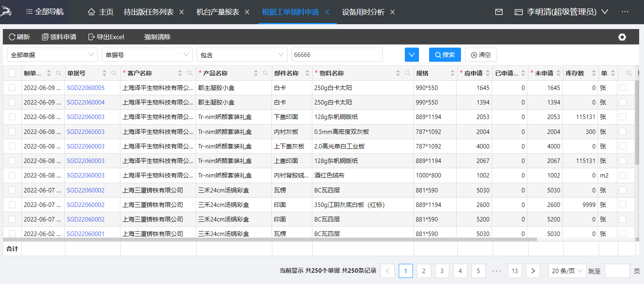This screenshot has width=644, height=284.
Task: Click the refresh (刷新) icon
Action: click(12, 37)
